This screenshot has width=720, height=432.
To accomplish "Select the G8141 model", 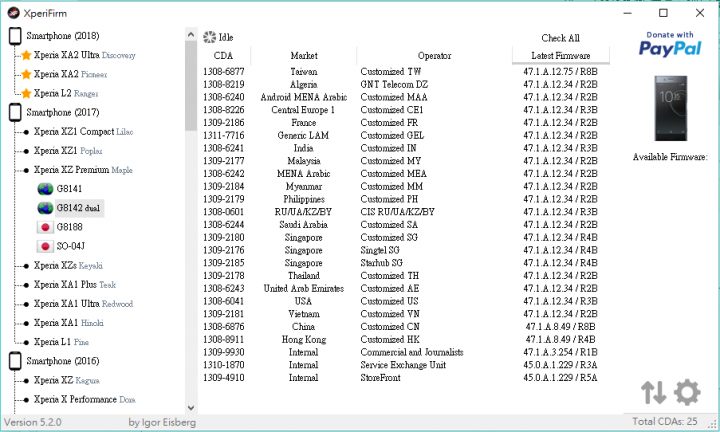I will (69, 189).
